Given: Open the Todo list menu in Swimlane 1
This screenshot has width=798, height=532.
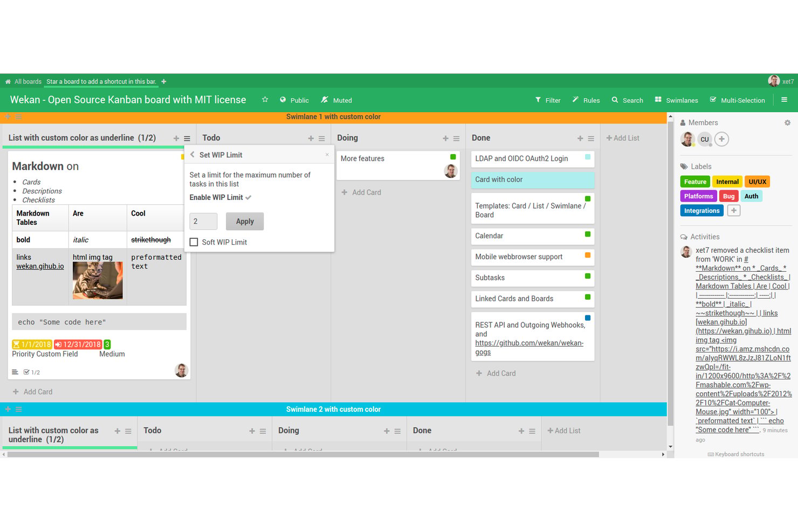Looking at the screenshot, I should tap(322, 139).
